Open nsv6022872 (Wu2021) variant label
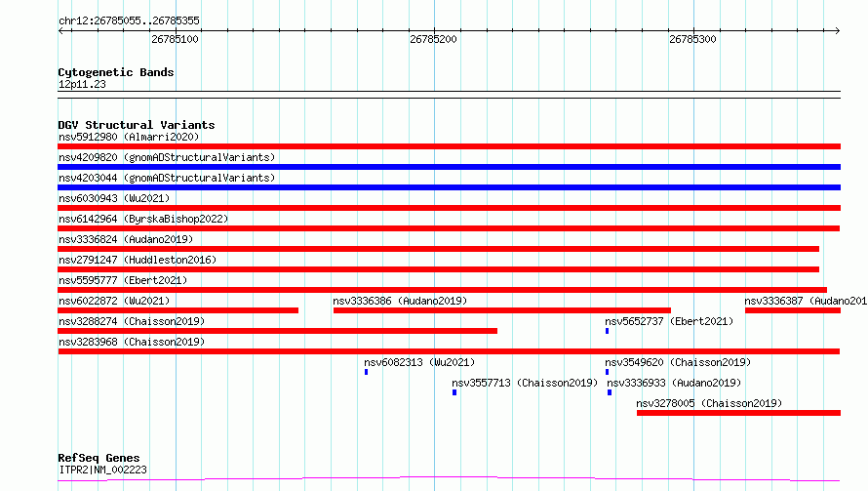This screenshot has height=491, width=868. coord(114,301)
